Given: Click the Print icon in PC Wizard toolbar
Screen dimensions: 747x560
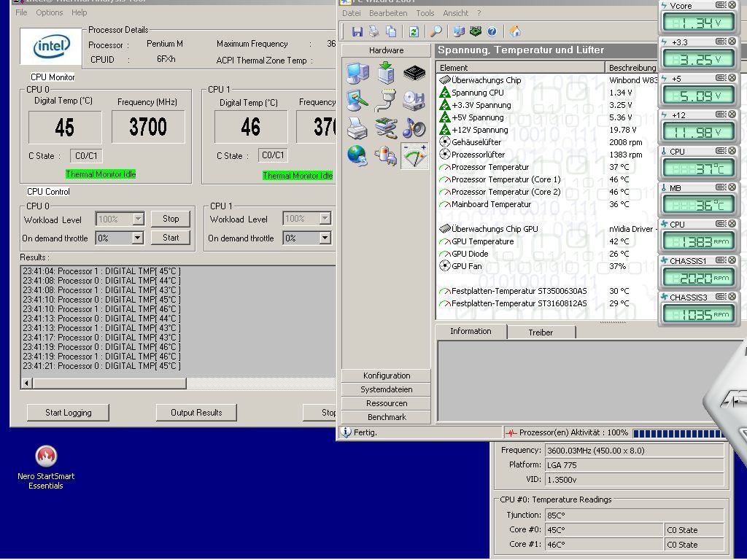Looking at the screenshot, I should (374, 31).
